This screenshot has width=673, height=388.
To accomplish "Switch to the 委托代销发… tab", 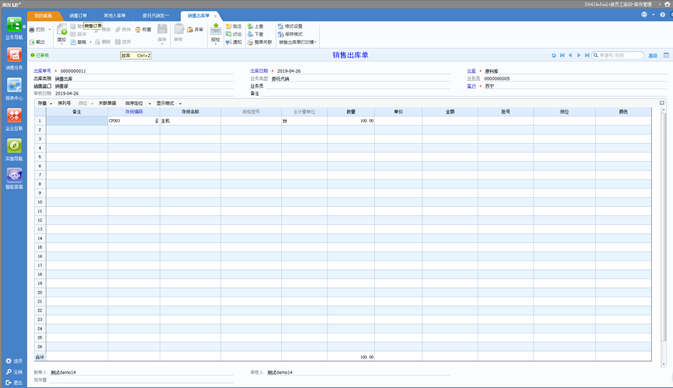I will [156, 16].
